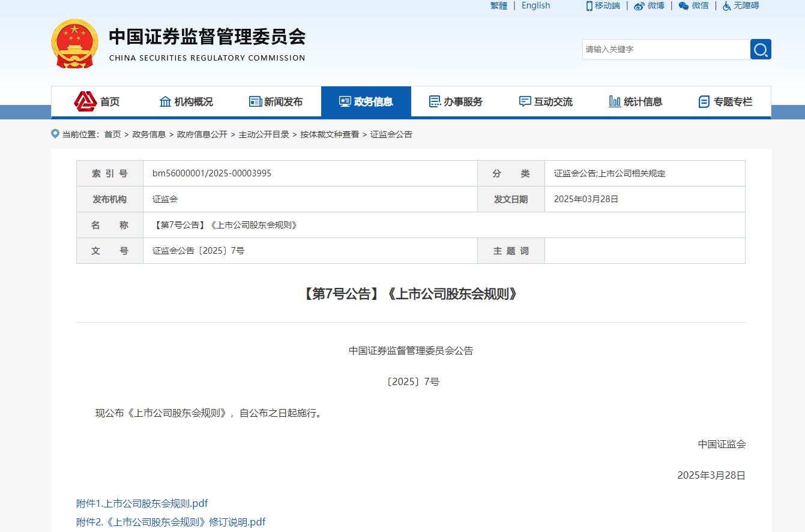
Task: Click the accessibility 无障碍 wheelchair icon
Action: pos(726,6)
